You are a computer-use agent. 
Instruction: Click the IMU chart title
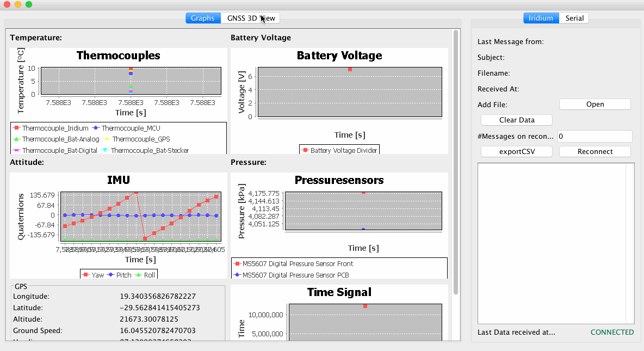point(118,180)
